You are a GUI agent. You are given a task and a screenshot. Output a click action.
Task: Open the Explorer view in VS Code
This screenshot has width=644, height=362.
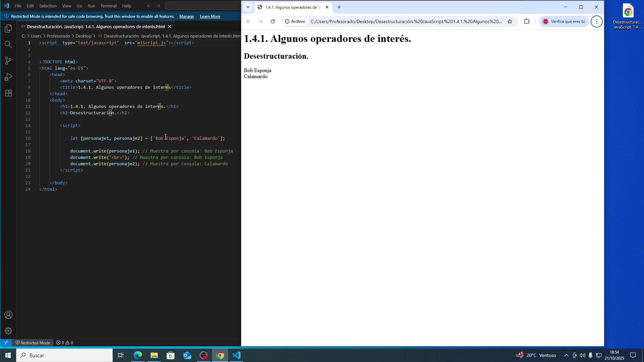tap(8, 28)
